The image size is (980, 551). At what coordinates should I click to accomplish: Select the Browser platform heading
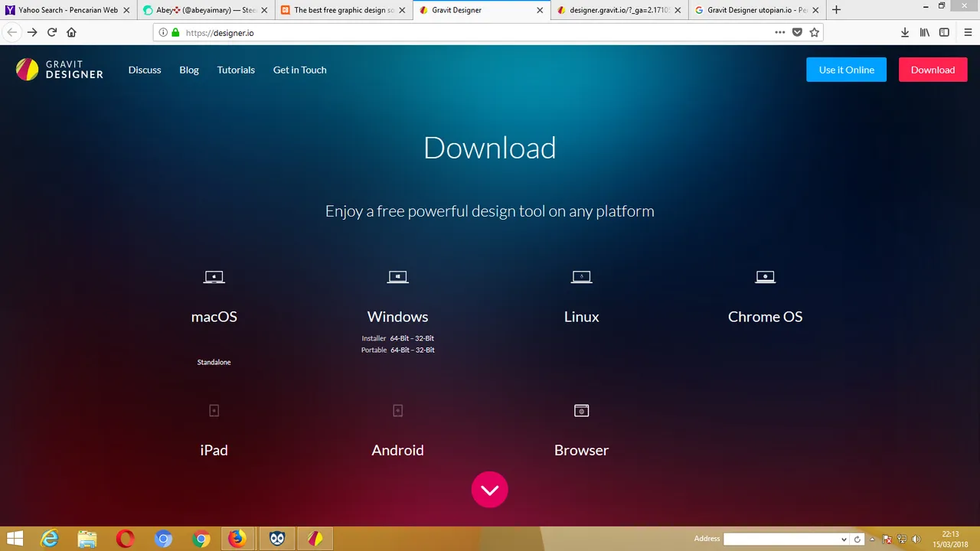point(581,450)
